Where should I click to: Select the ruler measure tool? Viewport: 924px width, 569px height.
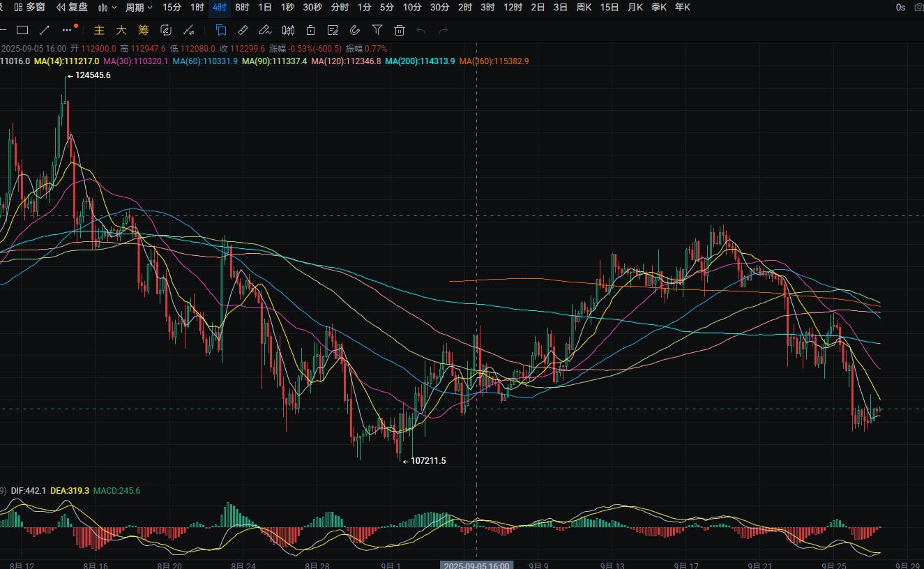point(243,30)
